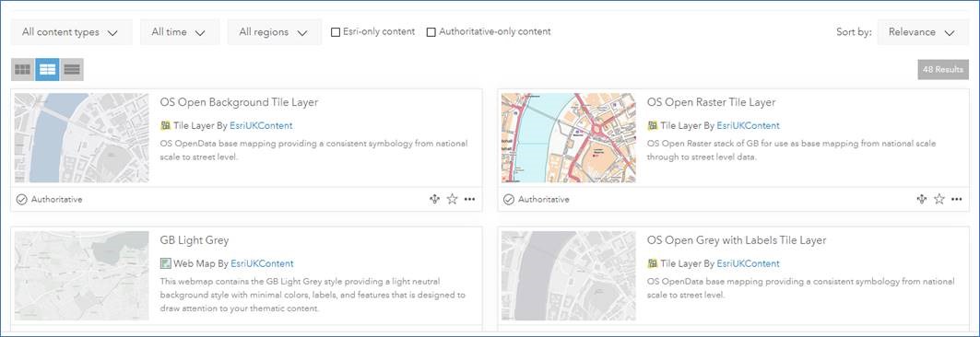The width and height of the screenshot is (980, 337).
Task: Enable Esri-only content checkbox
Action: point(336,32)
